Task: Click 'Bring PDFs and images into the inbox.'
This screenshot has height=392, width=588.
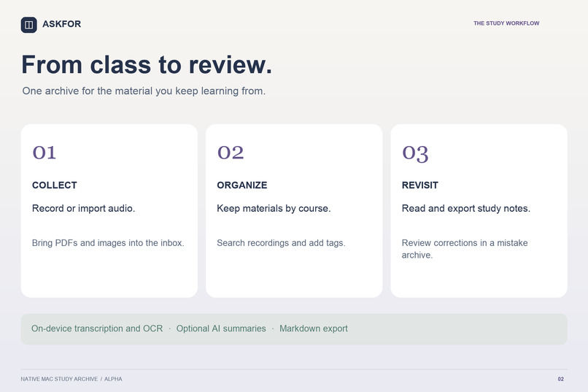Action: 108,243
